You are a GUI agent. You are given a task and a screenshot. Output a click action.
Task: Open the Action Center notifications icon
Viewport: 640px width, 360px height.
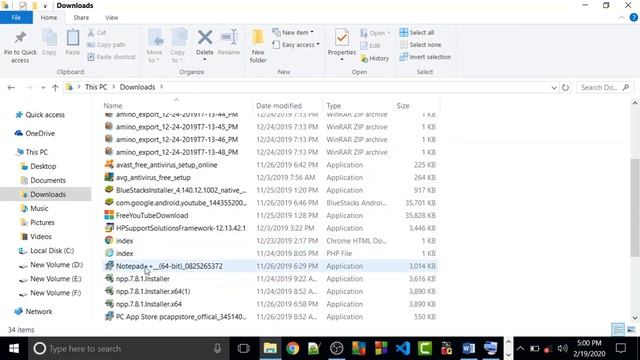pyautogui.click(x=621, y=349)
